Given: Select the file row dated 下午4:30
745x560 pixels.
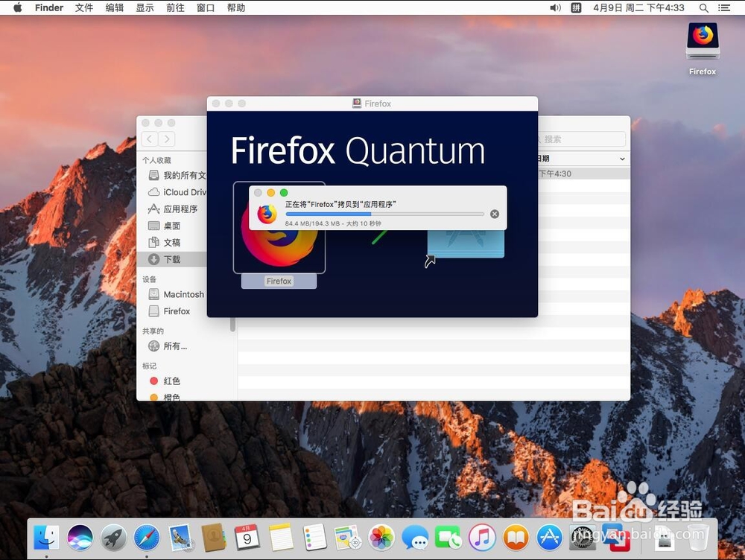Looking at the screenshot, I should click(584, 174).
